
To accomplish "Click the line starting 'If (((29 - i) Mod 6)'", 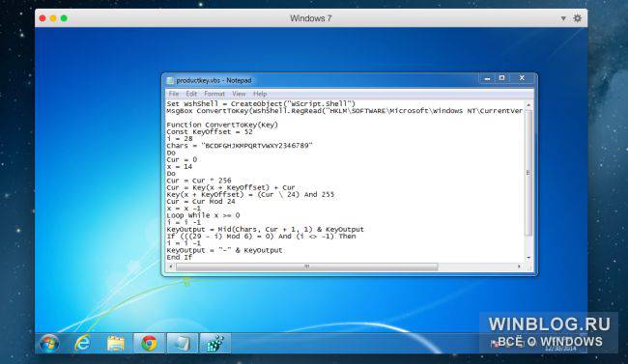I will (261, 237).
